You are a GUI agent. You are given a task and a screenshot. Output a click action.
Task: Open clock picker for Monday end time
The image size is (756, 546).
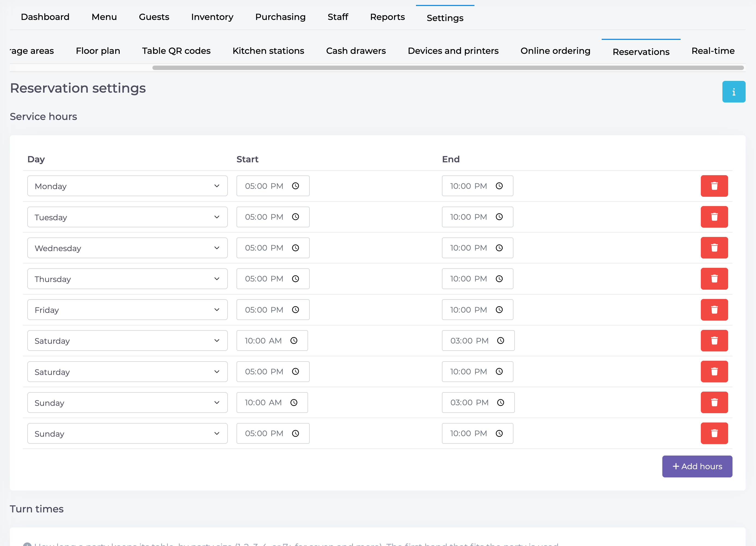pyautogui.click(x=499, y=186)
